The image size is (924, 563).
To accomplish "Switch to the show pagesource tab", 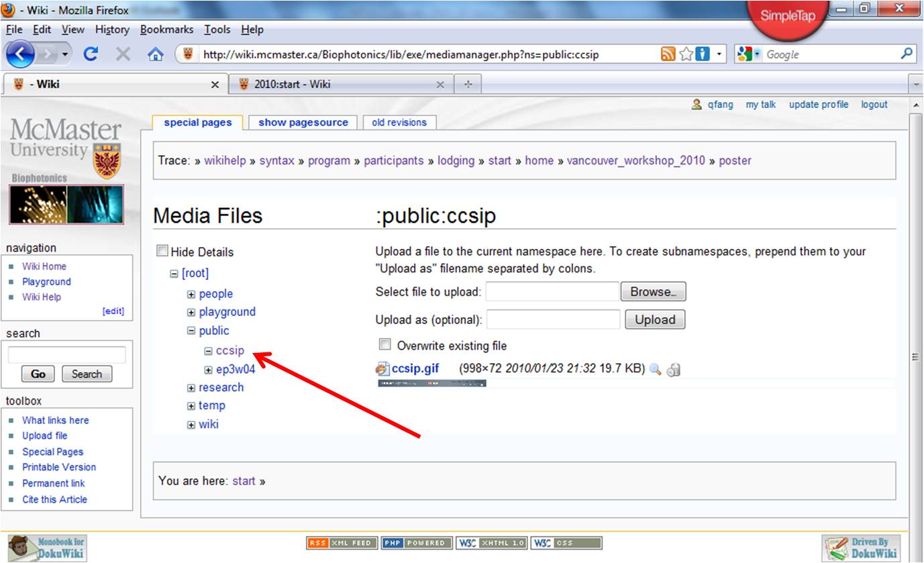I will click(x=303, y=122).
